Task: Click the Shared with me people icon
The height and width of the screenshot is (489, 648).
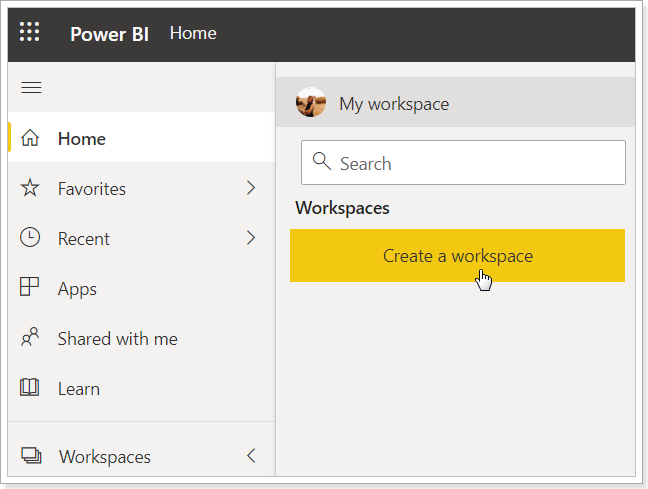Action: 30,337
